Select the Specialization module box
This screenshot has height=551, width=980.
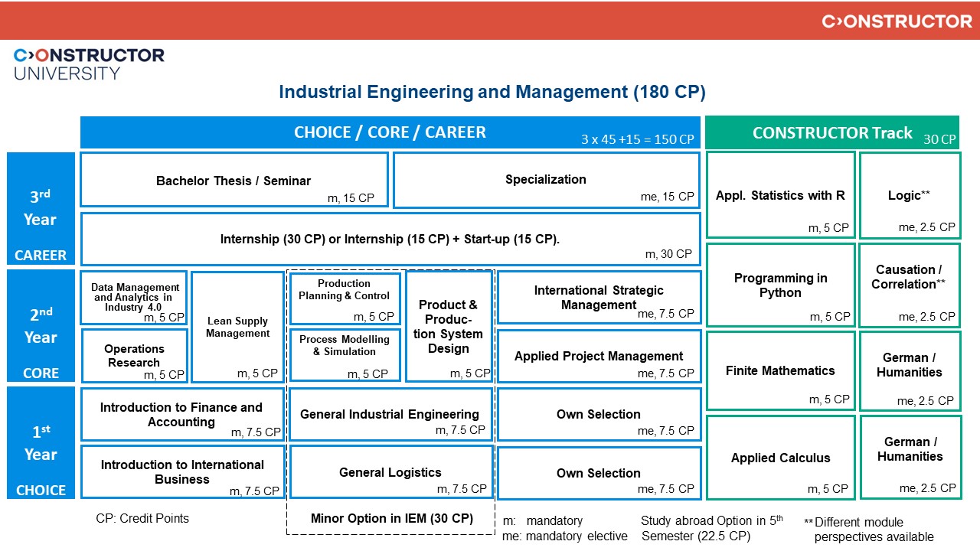[547, 180]
